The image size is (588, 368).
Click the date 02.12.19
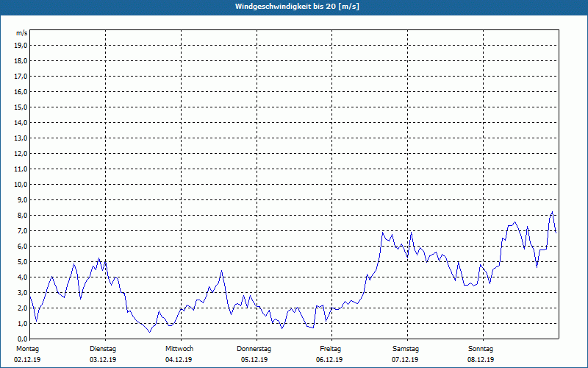point(27,360)
